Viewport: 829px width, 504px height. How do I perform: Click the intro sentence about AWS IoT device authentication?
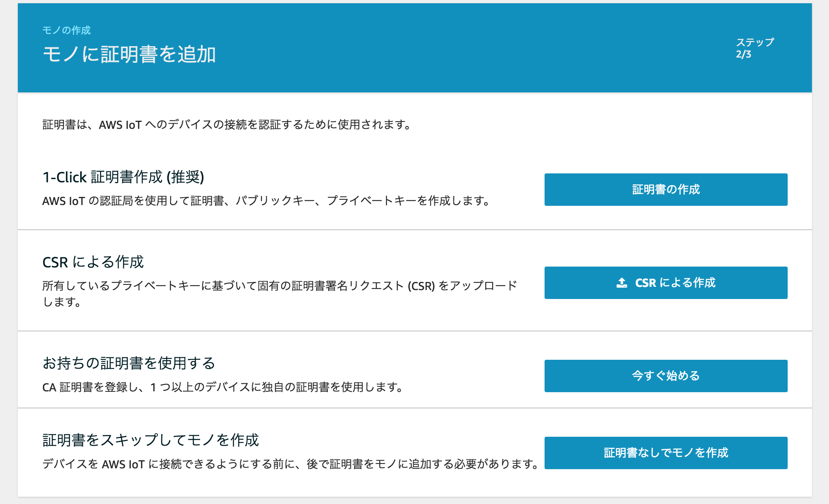[227, 125]
